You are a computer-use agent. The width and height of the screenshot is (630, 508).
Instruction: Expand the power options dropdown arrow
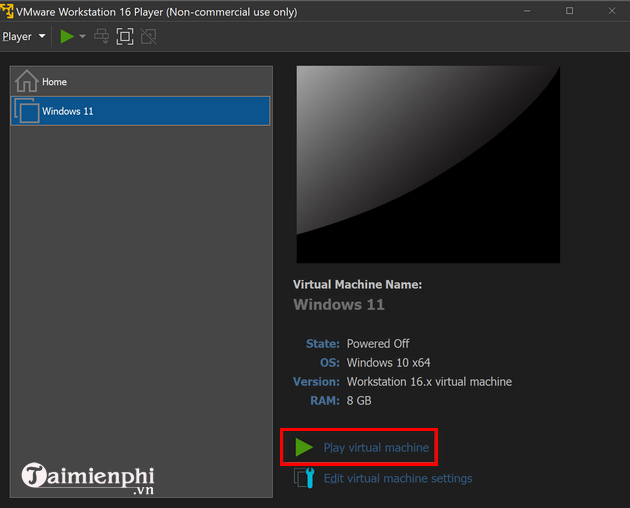tap(82, 37)
